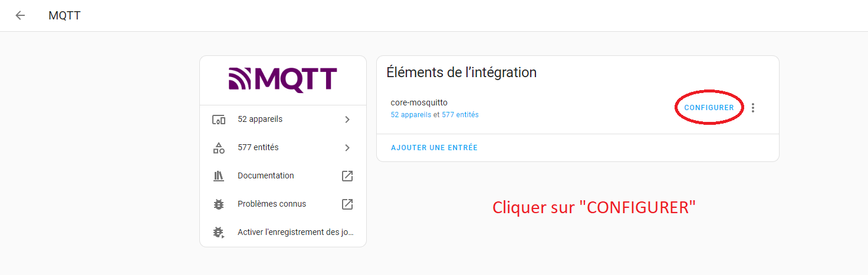
Task: Click the MQTT logo image
Action: point(283,81)
